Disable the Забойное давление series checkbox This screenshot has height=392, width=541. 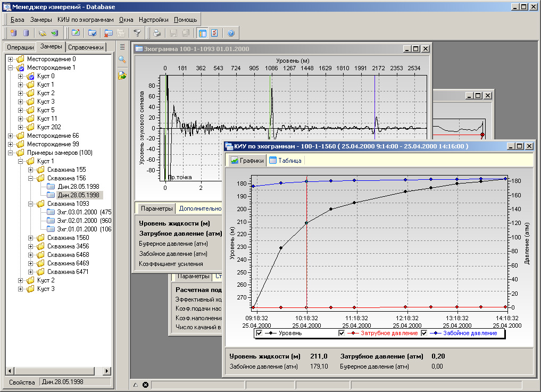click(x=425, y=333)
